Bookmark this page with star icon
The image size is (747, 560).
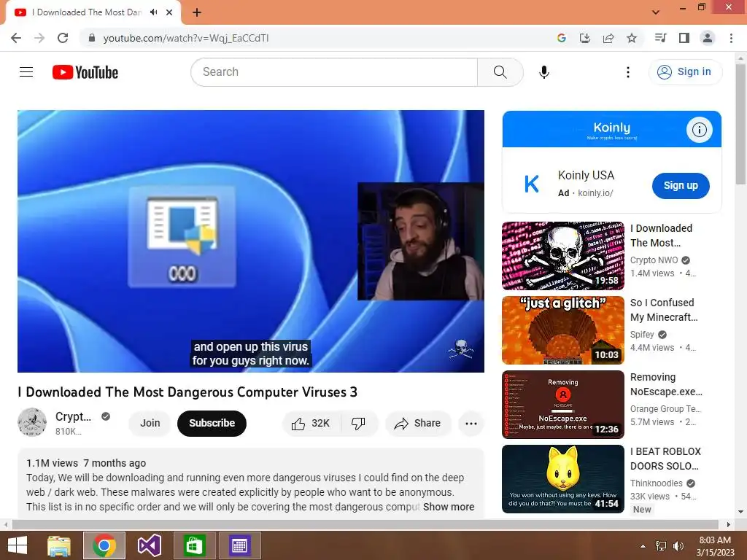[x=632, y=38]
